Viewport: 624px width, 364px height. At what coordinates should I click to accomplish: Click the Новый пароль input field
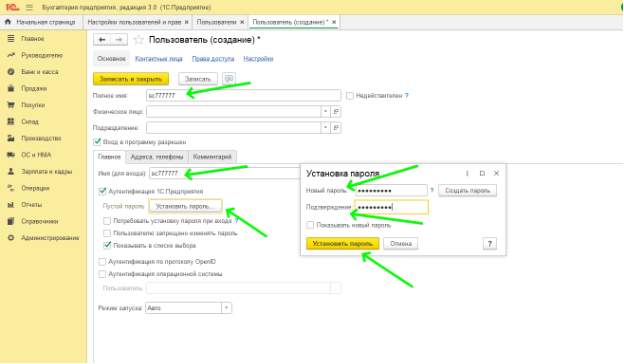point(392,191)
